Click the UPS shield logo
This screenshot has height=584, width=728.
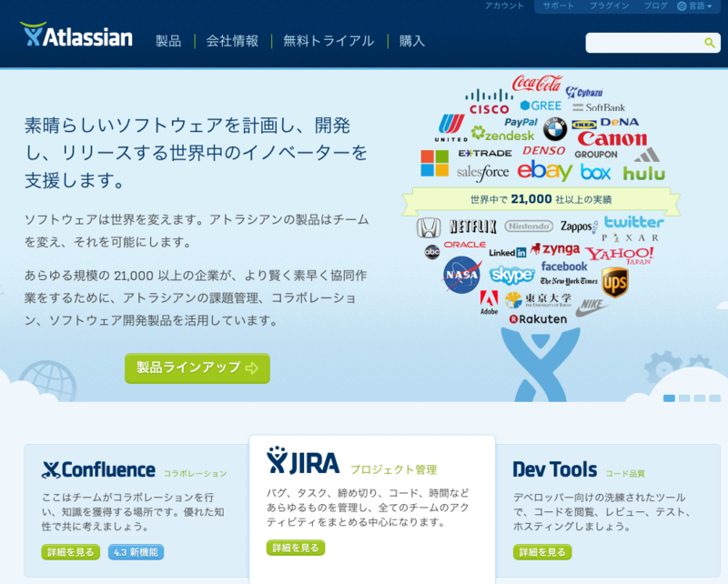point(615,282)
